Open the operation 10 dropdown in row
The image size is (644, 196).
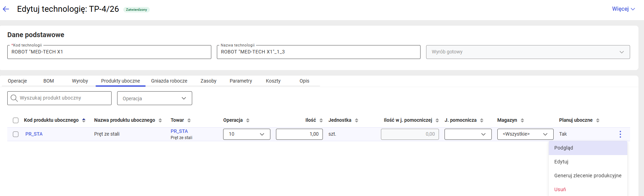pyautogui.click(x=247, y=134)
